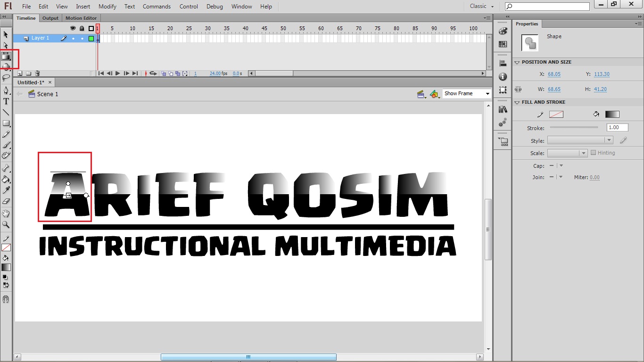
Task: Toggle Layer 1 green outline square
Action: pyautogui.click(x=91, y=38)
